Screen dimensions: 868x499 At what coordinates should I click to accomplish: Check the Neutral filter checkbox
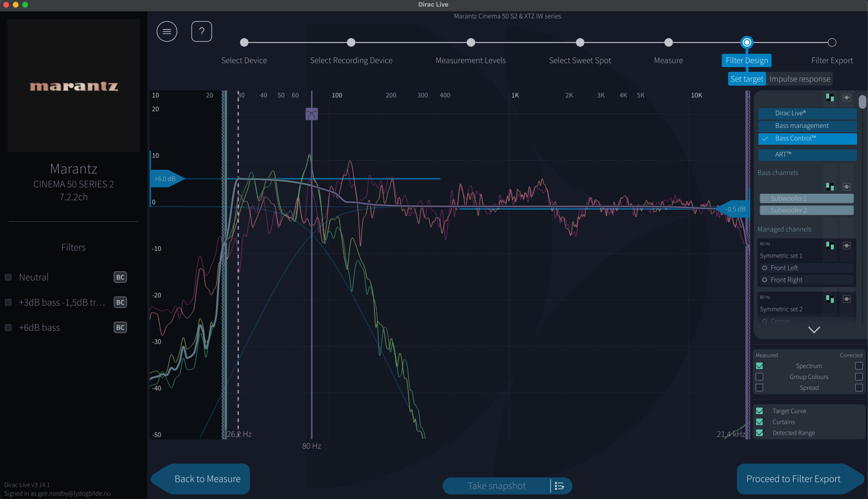coord(8,277)
